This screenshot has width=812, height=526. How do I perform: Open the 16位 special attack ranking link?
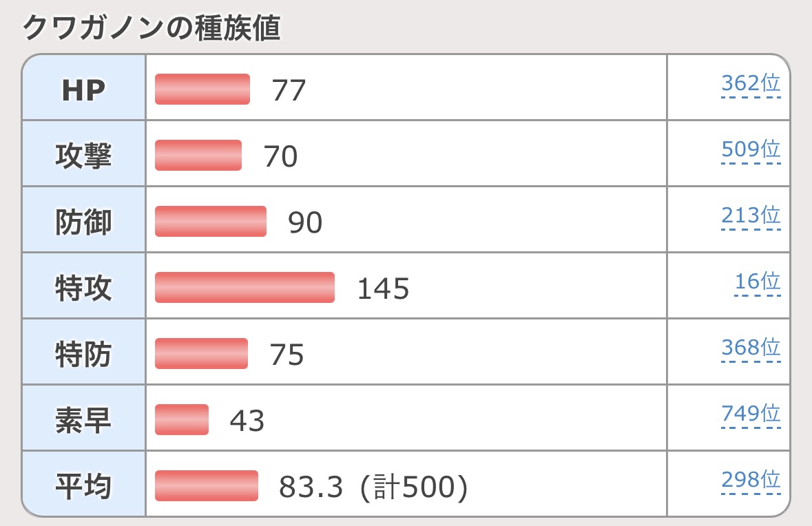point(757,282)
